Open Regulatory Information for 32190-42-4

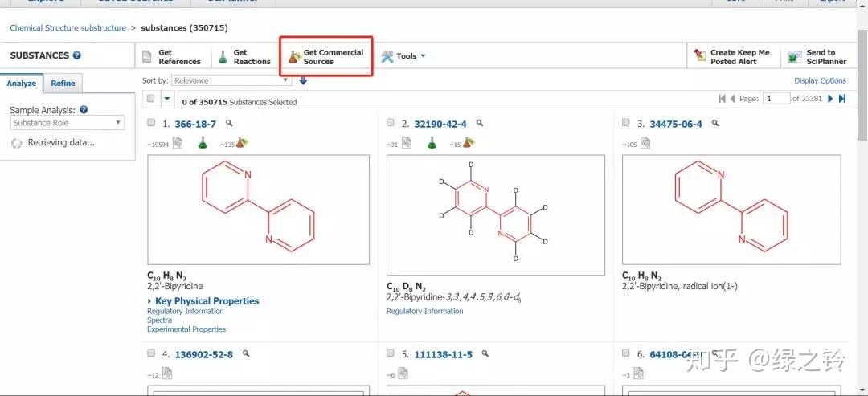tap(424, 312)
